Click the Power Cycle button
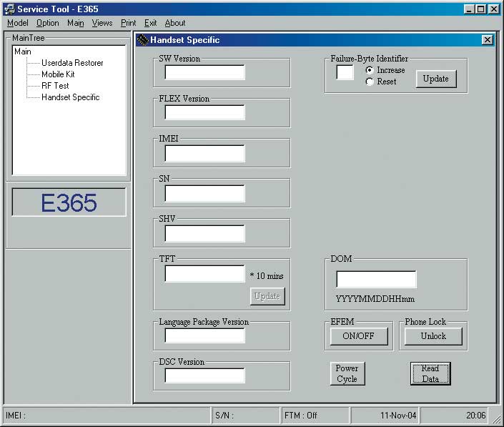 click(347, 373)
